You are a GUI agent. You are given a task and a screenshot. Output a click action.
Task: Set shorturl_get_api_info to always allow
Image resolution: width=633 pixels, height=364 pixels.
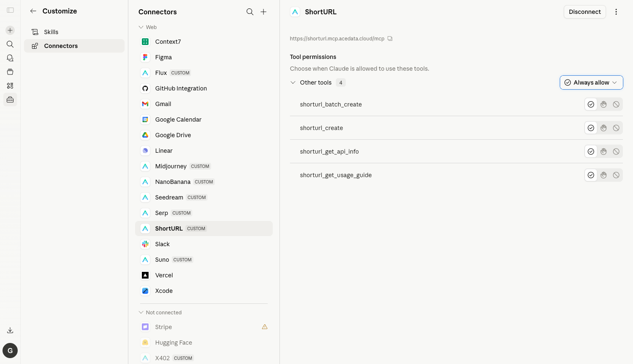pyautogui.click(x=591, y=151)
